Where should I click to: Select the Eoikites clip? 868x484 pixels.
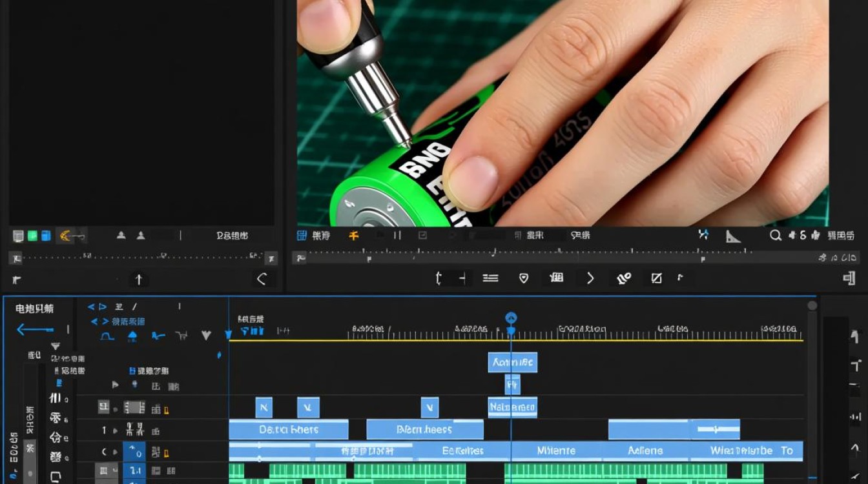[462, 450]
